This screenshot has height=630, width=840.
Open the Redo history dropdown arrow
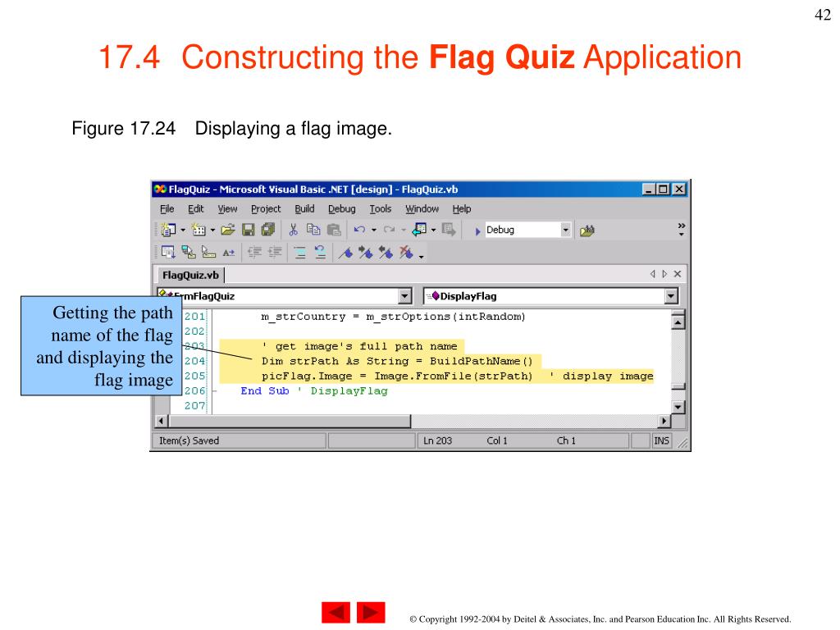click(x=404, y=231)
